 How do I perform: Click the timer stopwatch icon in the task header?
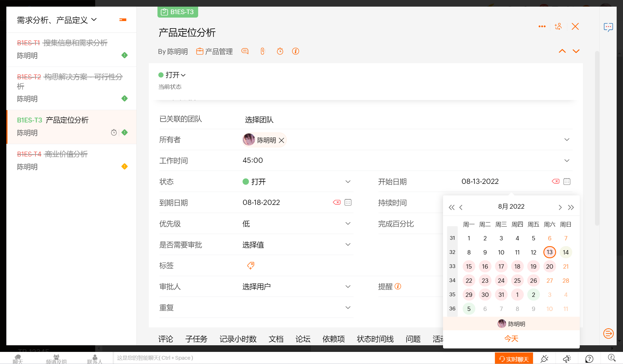coord(280,51)
